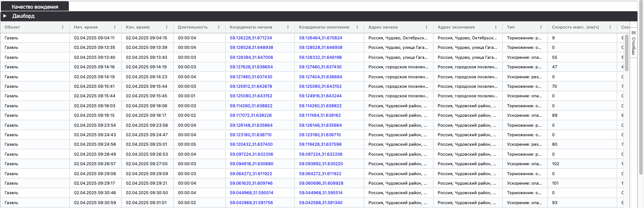Open start coordinates link 59.117072,31.638226
This screenshot has width=644, height=208.
point(251,115)
